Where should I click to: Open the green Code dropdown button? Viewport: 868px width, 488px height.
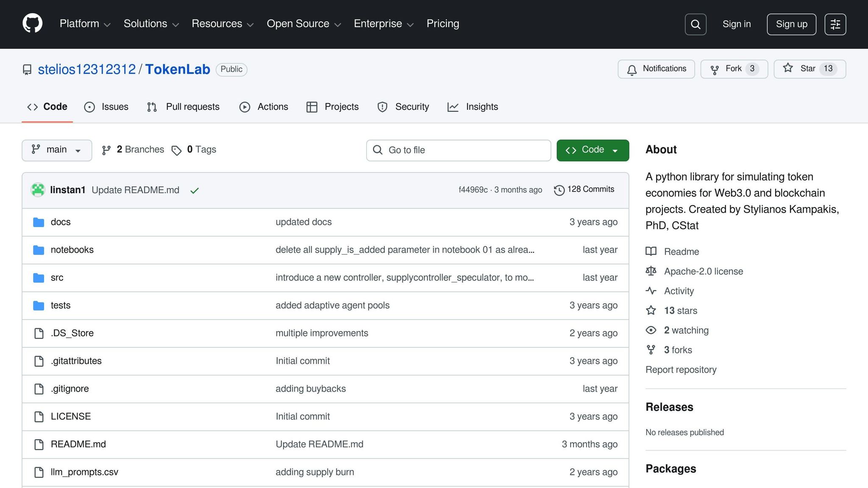click(593, 150)
